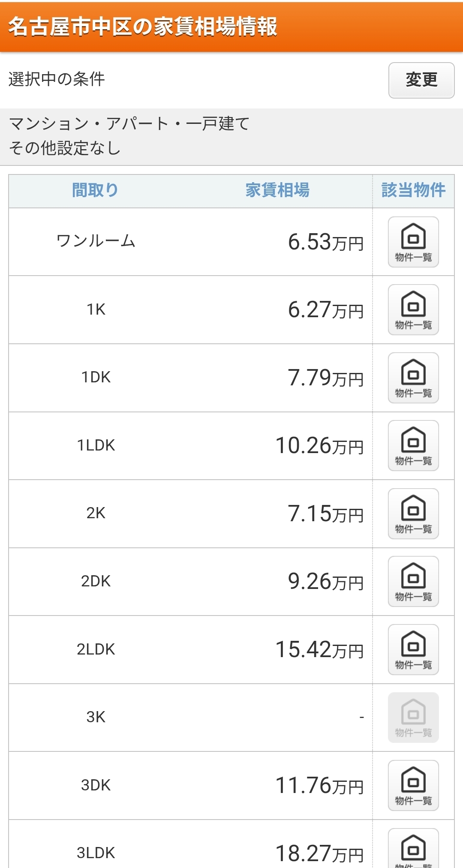Open property list icon for 1K row

(413, 310)
